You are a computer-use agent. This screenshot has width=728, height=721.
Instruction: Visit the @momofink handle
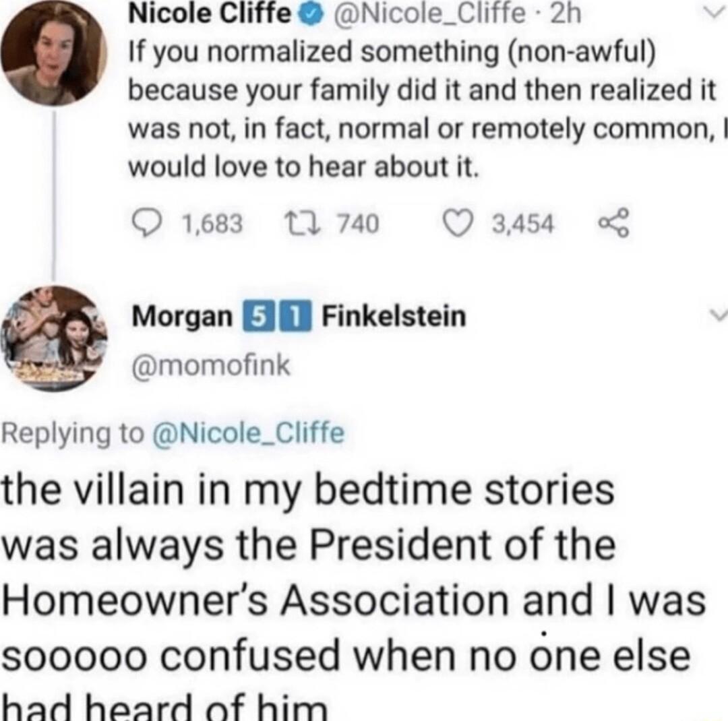210,365
